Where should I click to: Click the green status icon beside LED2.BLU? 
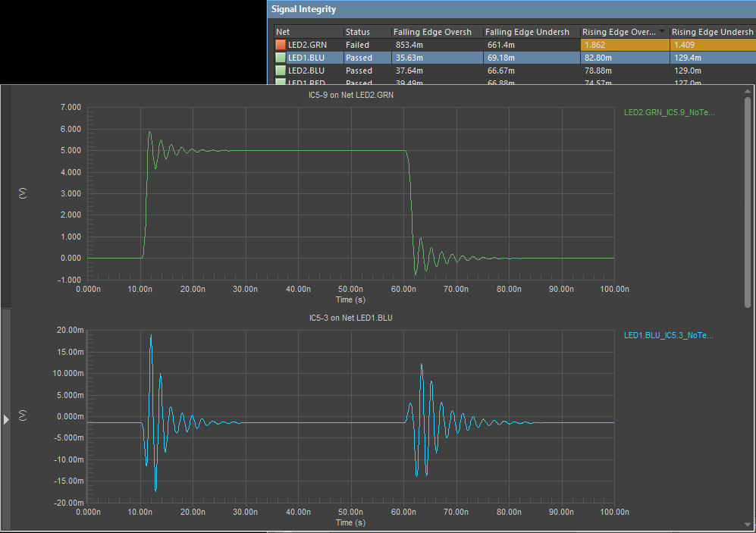281,71
